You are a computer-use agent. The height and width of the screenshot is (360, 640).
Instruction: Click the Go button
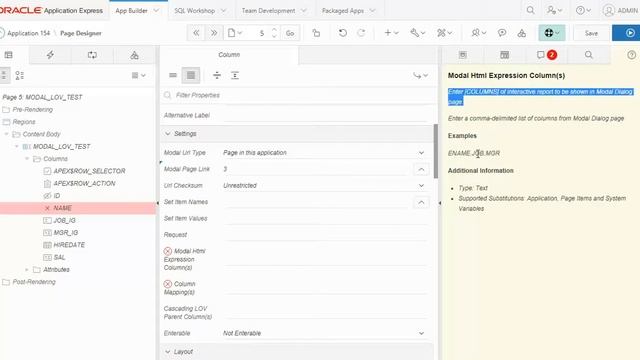290,33
